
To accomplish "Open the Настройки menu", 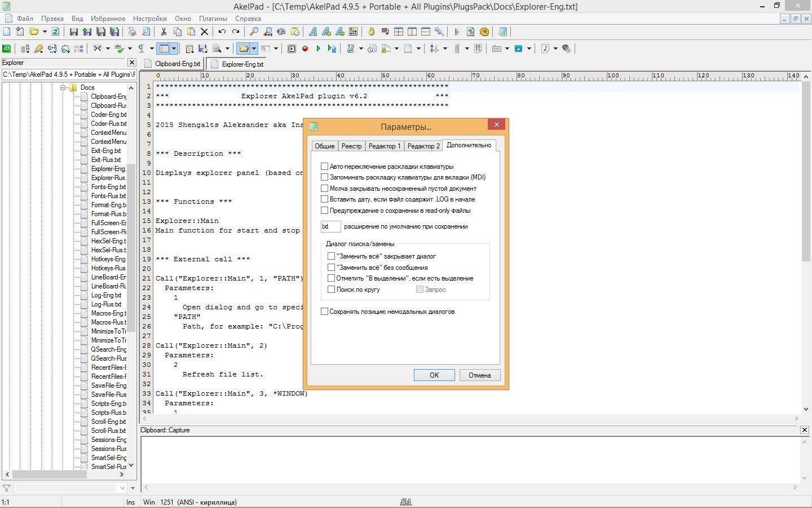I will [x=149, y=19].
